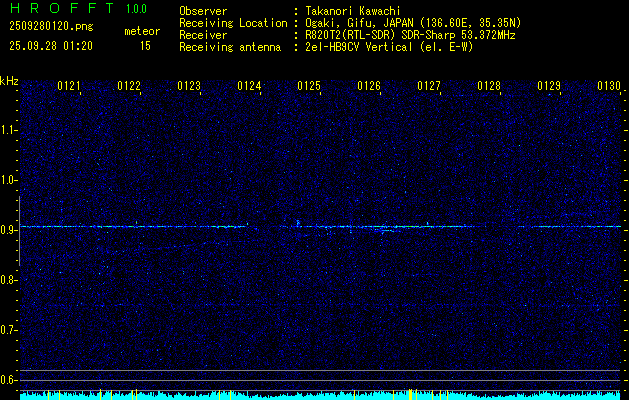Click the R820T2(RTL-SDR) receiver description
The height and width of the screenshot is (400, 629).
tap(408, 35)
